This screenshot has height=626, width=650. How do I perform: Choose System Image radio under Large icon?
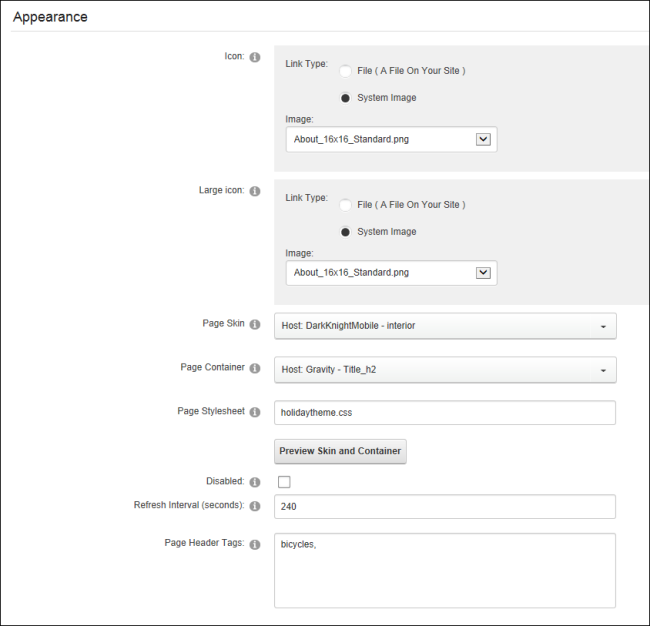(345, 232)
